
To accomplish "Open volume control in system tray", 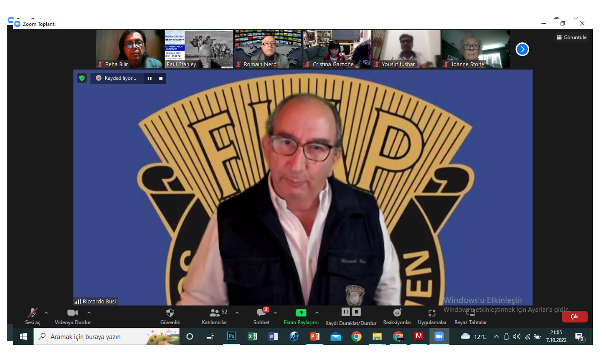I will tap(517, 336).
